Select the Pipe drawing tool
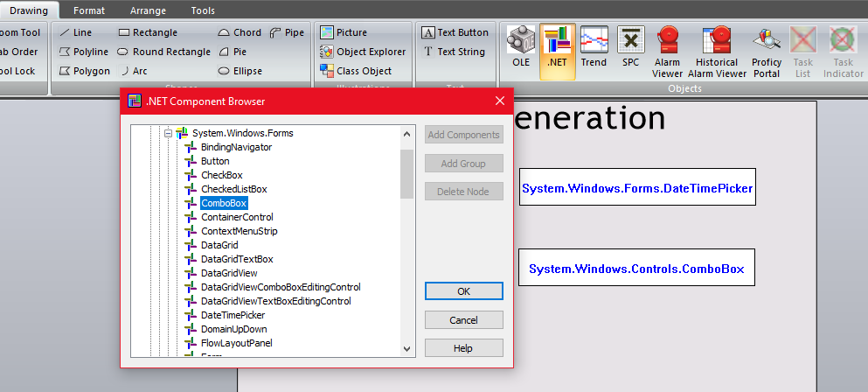 coord(287,32)
